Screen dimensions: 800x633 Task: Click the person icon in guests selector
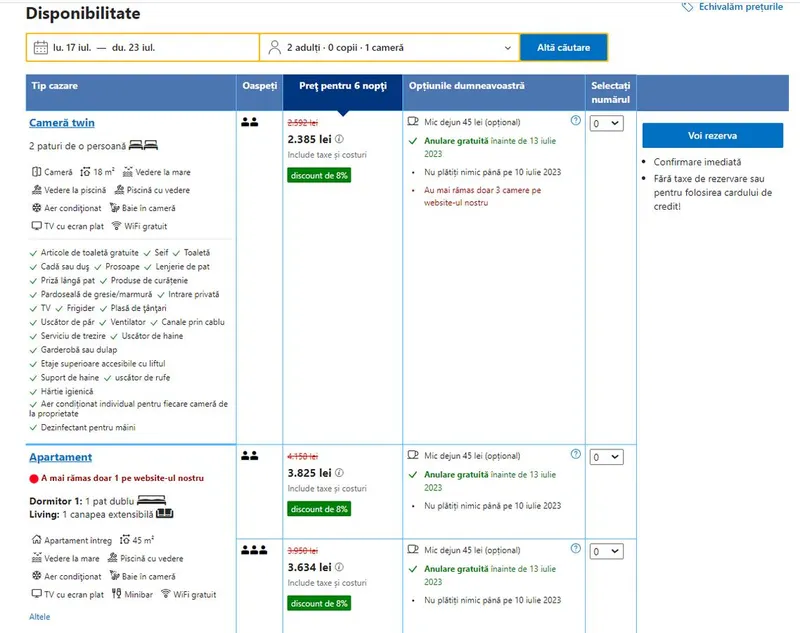point(274,47)
